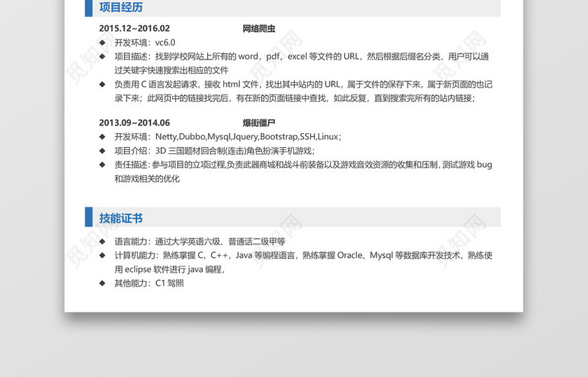The image size is (588, 377).
Task: Select the date range 2015.12~2016.02
Action: (134, 29)
